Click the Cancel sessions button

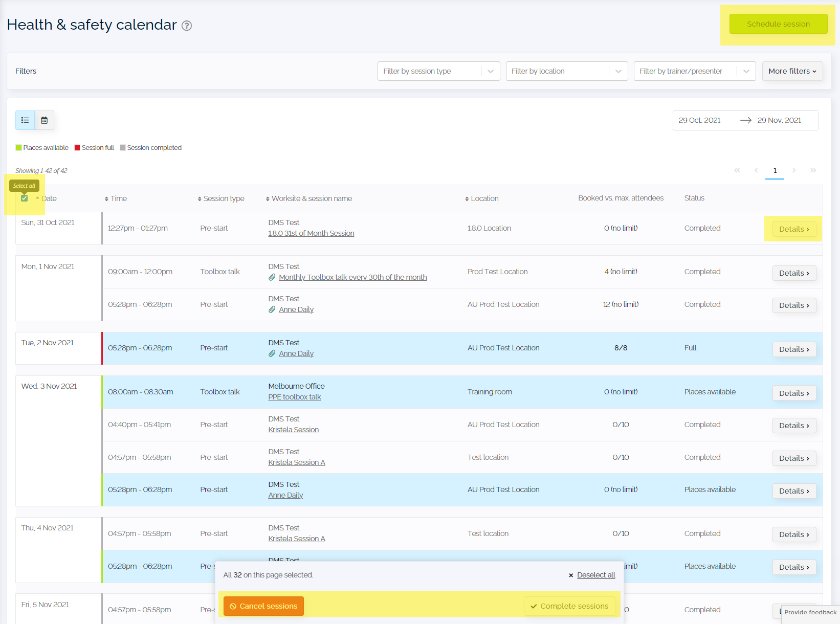(x=263, y=606)
